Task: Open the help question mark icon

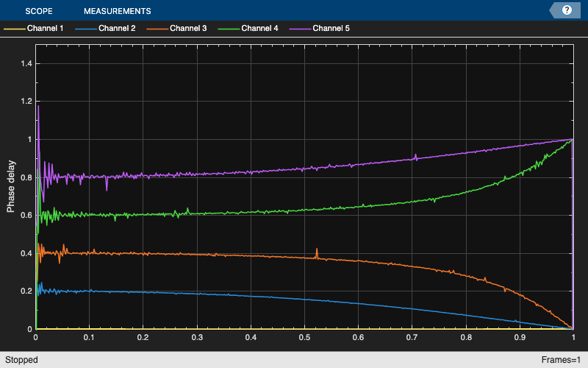Action: point(567,10)
